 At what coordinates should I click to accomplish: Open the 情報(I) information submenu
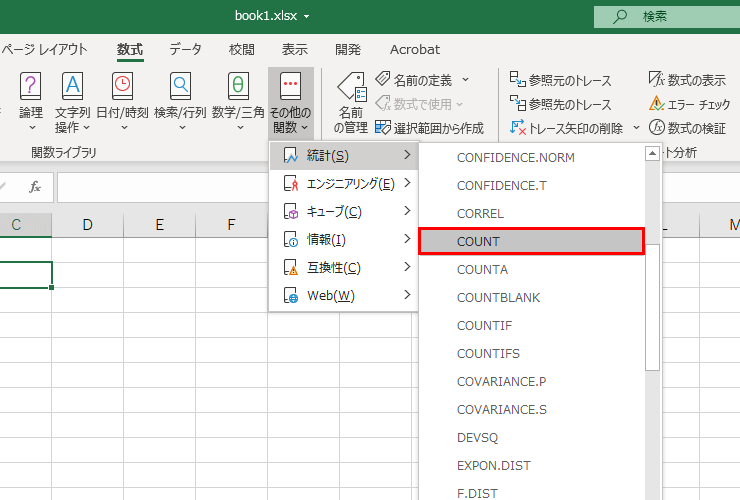(x=344, y=239)
